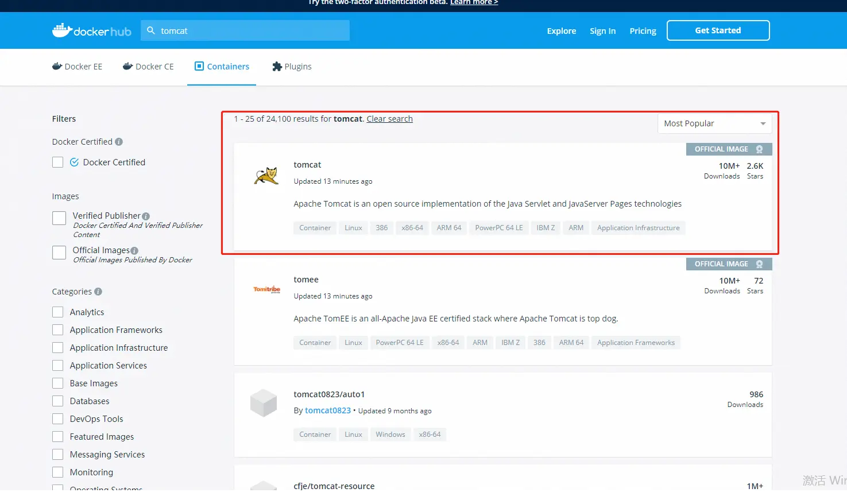Open the tomcat repository title
This screenshot has width=847, height=504.
pos(307,165)
